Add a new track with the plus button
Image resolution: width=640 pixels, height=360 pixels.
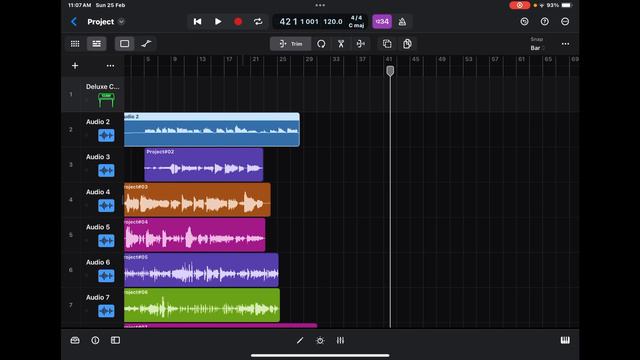[75, 66]
